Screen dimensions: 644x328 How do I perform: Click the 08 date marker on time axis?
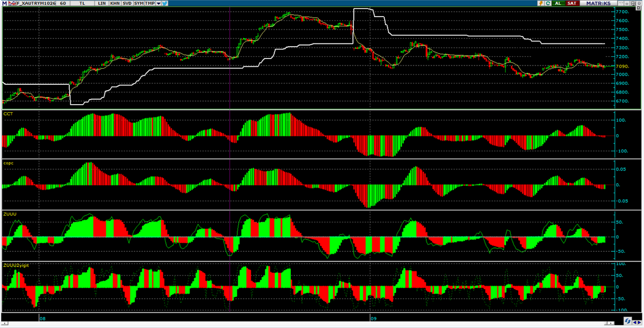pyautogui.click(x=42, y=318)
